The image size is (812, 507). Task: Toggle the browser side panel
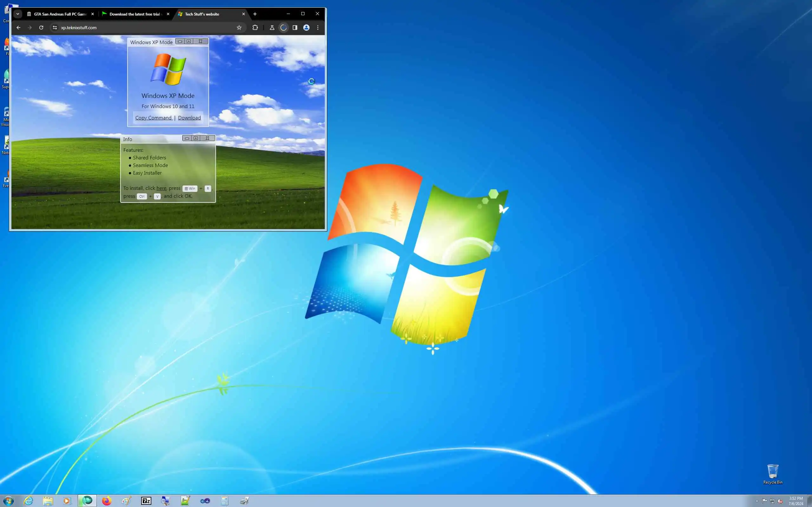295,28
